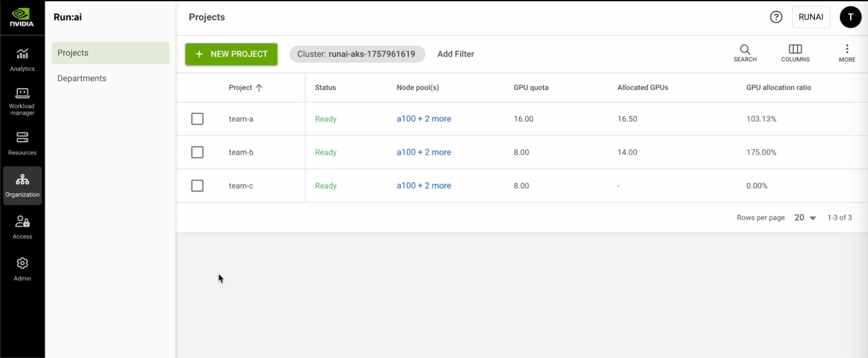Click the Status column header
868x358 pixels.
point(325,87)
